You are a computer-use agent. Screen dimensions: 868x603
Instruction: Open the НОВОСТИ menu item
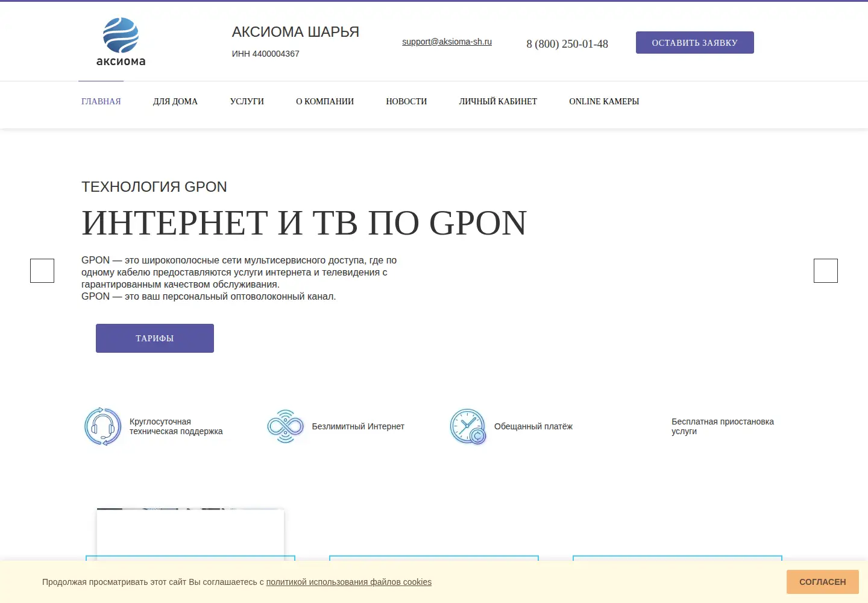[x=406, y=101]
